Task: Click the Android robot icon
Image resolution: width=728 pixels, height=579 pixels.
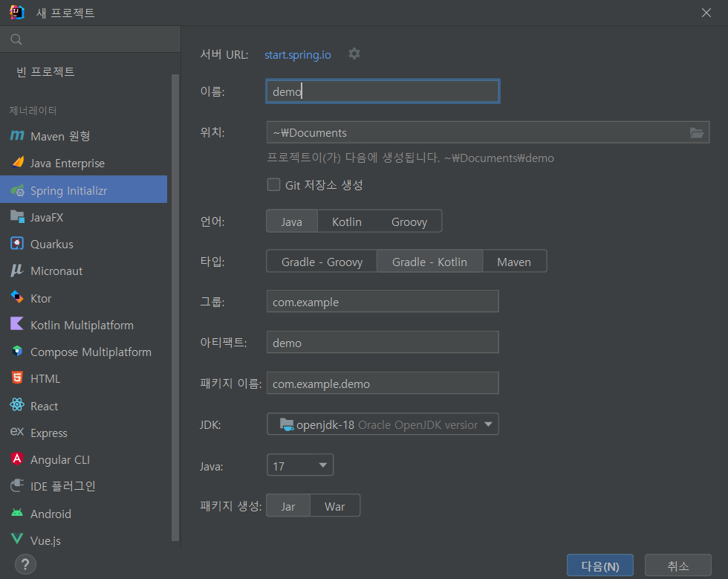Action: click(x=17, y=513)
